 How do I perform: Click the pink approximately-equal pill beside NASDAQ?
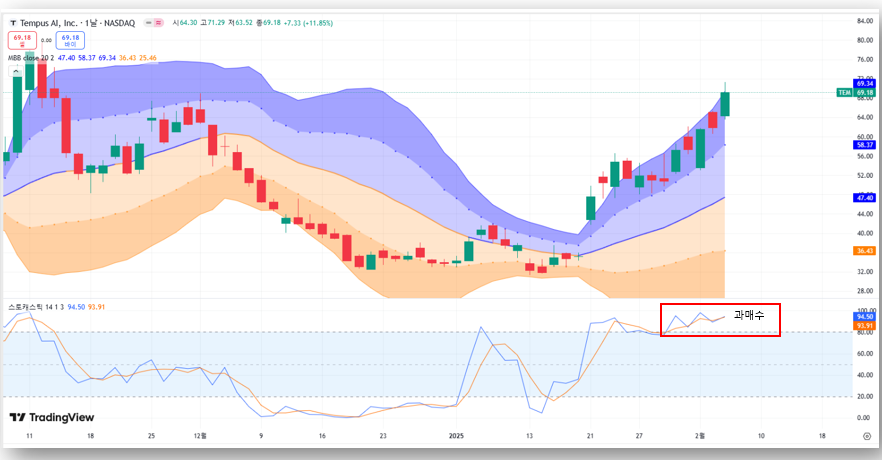159,23
